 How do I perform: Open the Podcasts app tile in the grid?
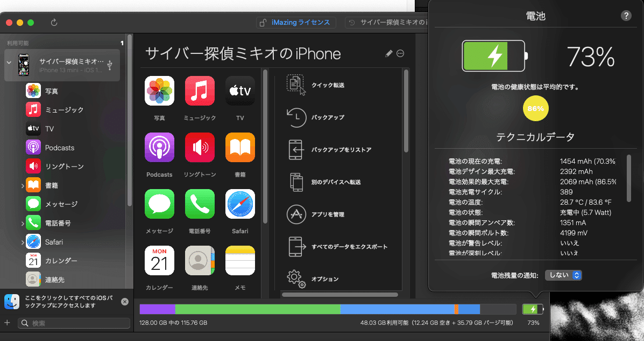(x=159, y=147)
